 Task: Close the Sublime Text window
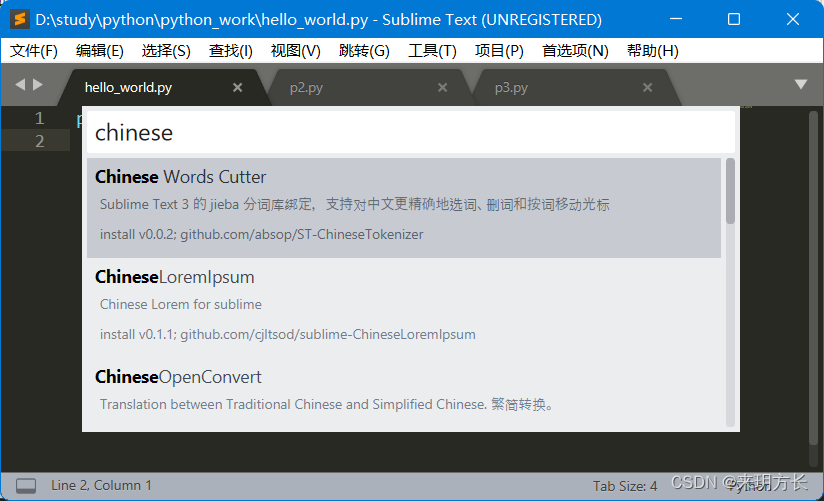792,19
